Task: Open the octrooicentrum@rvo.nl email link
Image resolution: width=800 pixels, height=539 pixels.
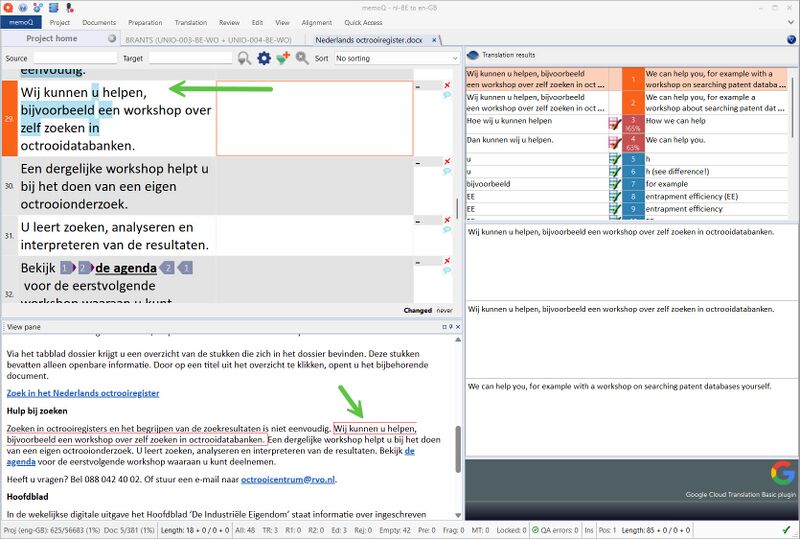Action: click(x=288, y=479)
